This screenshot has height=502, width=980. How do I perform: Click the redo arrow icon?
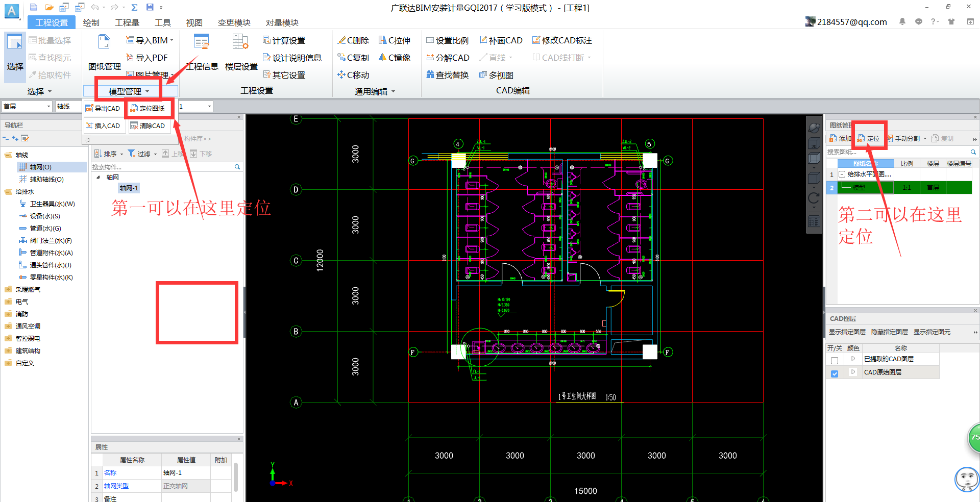(114, 7)
